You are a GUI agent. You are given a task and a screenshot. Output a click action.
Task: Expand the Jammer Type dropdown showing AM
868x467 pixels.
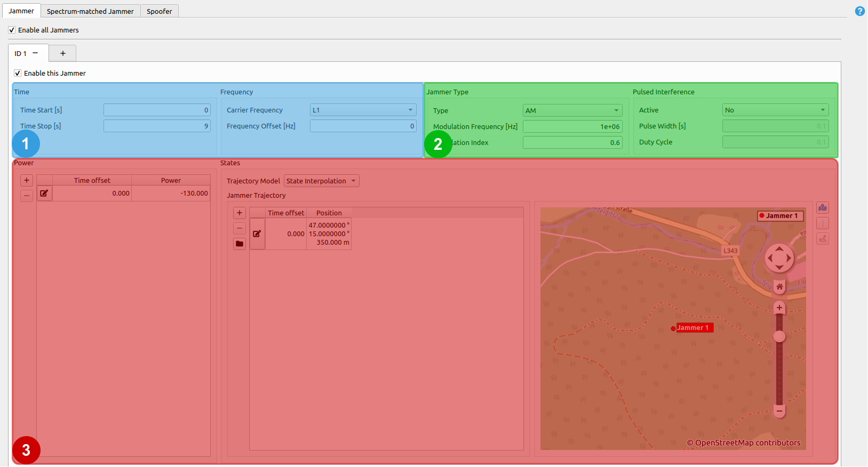tap(572, 110)
